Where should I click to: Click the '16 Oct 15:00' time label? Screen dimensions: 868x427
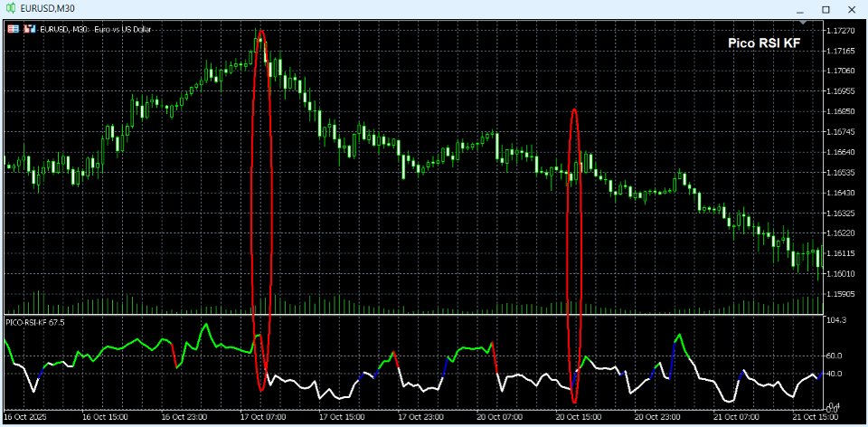(x=105, y=416)
